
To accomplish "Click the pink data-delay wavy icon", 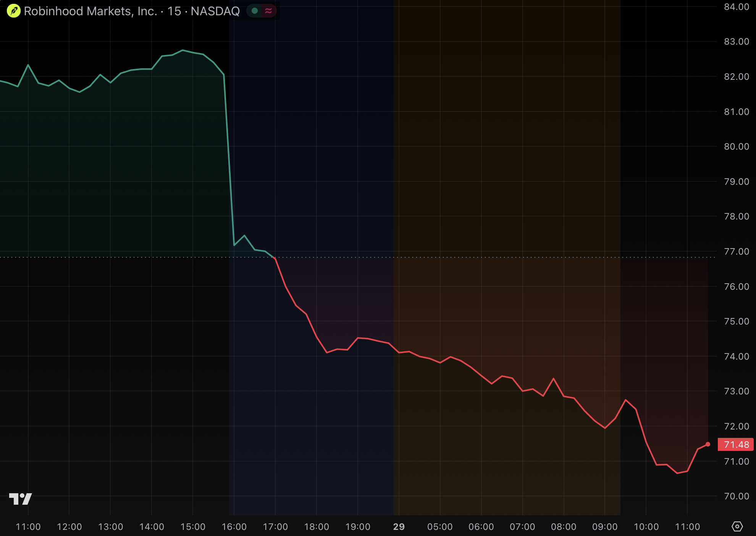I will [268, 11].
